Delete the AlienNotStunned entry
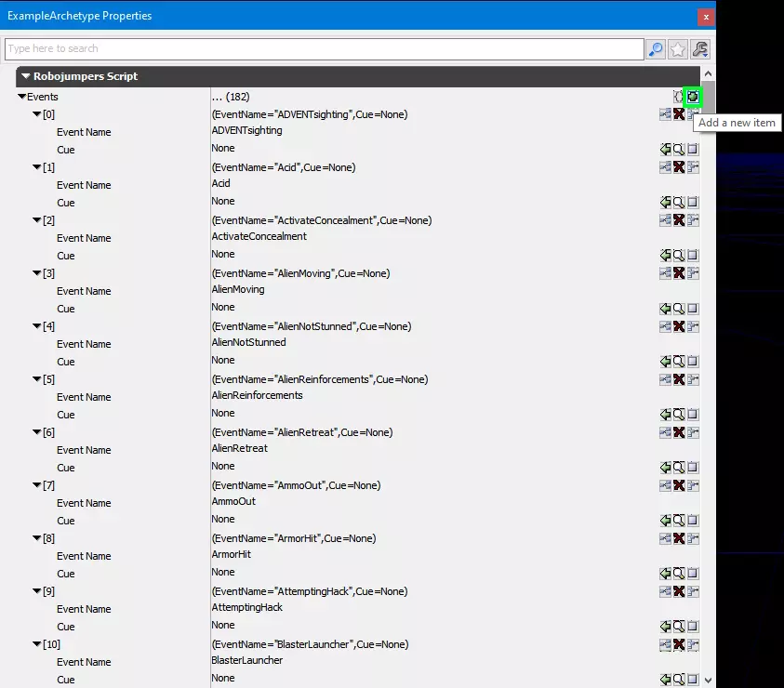 [x=679, y=326]
